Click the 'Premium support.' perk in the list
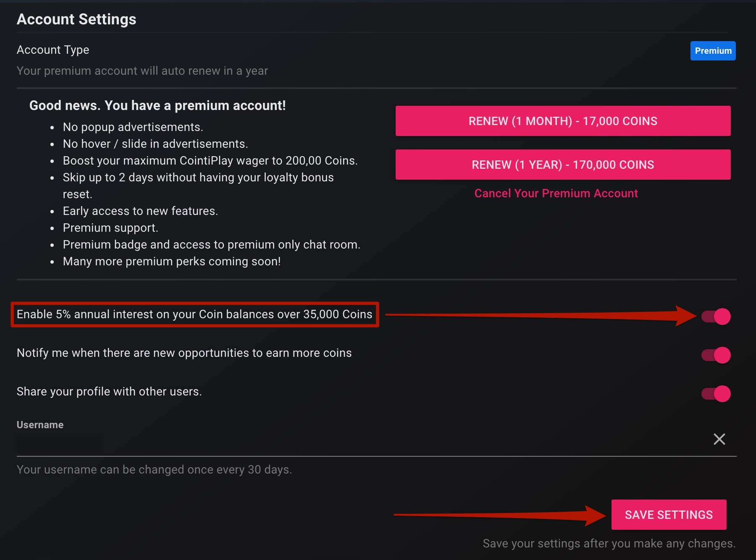756x560 pixels. (110, 228)
